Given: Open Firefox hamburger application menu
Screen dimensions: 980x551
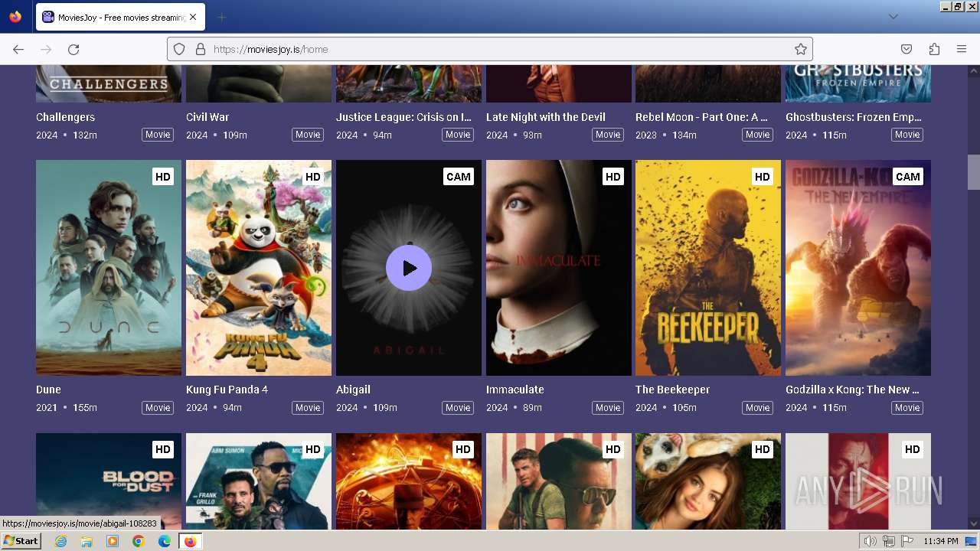Looking at the screenshot, I should (x=962, y=49).
